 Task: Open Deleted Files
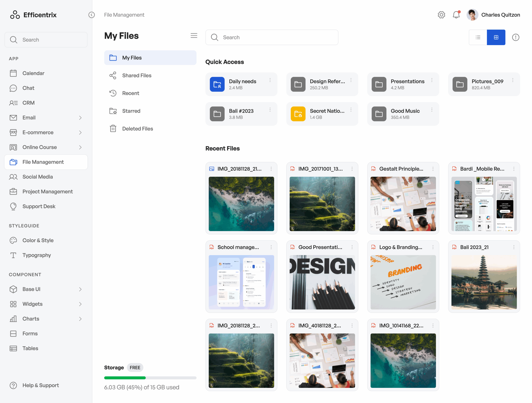(x=137, y=129)
